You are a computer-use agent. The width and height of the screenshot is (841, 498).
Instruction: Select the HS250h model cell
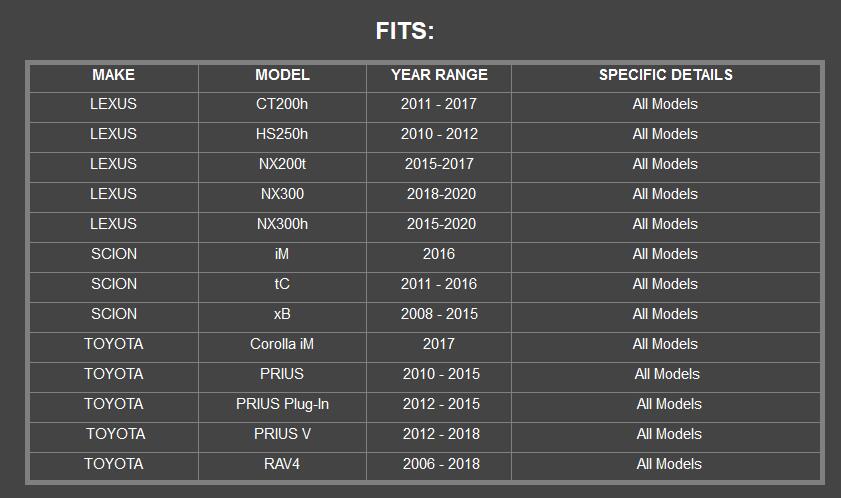(x=282, y=134)
